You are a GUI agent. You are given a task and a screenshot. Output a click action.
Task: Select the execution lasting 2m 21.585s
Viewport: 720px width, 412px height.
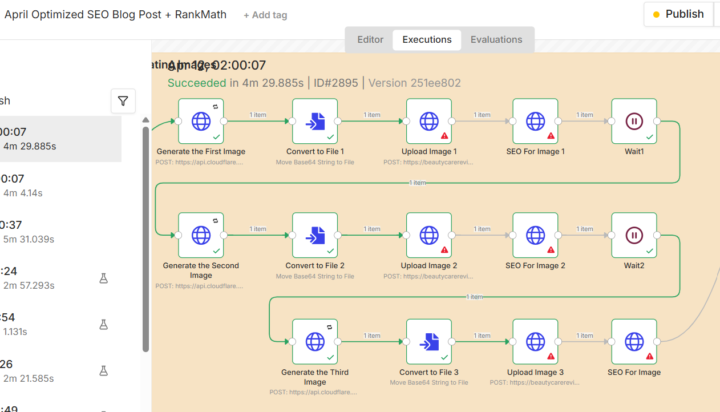click(x=61, y=371)
